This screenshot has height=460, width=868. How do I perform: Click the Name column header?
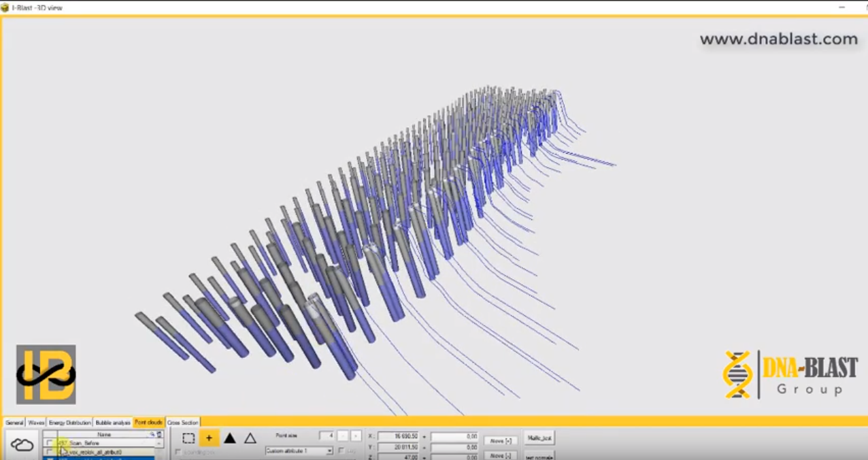click(104, 434)
